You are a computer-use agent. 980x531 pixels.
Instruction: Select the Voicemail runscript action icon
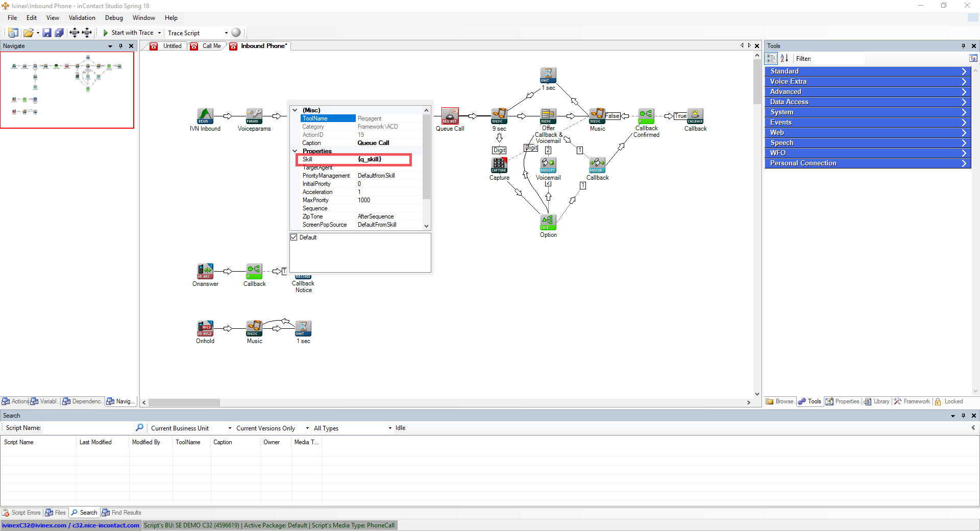[x=548, y=165]
